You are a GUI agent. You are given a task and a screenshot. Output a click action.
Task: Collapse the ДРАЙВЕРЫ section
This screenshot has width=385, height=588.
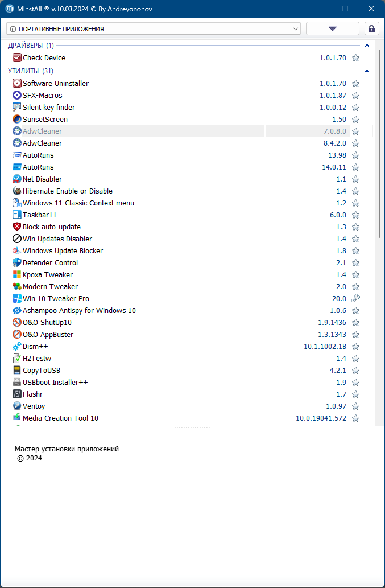point(367,46)
